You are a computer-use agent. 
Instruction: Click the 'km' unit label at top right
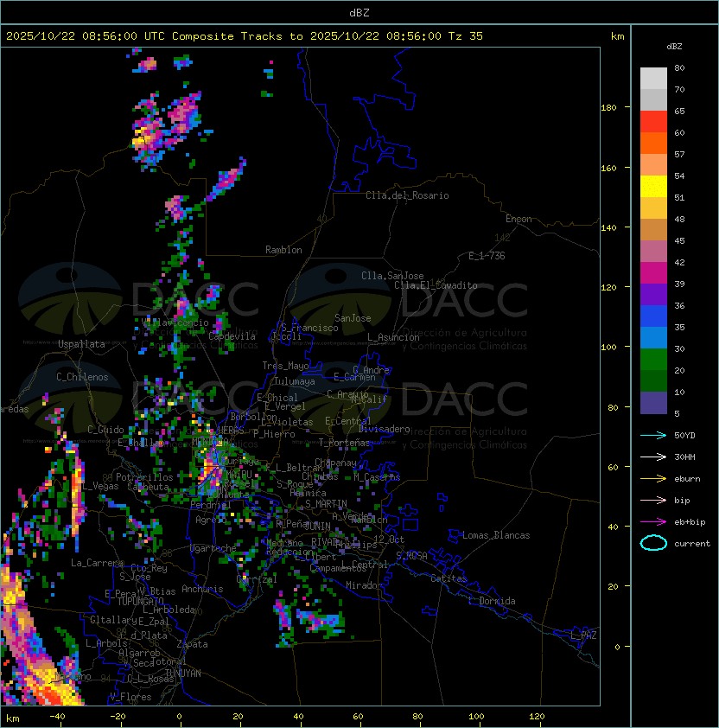pyautogui.click(x=618, y=36)
